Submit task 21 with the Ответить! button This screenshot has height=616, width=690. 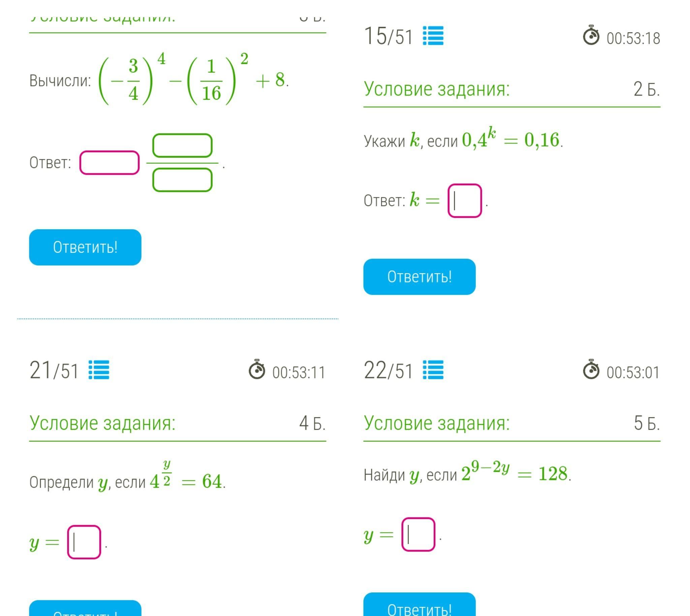[85, 610]
